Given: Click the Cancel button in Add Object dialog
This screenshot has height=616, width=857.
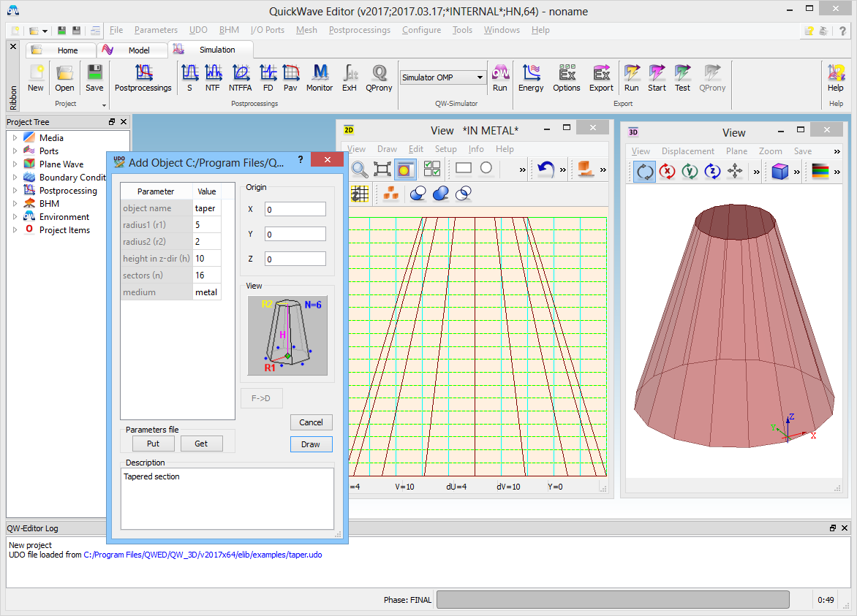Looking at the screenshot, I should [311, 422].
